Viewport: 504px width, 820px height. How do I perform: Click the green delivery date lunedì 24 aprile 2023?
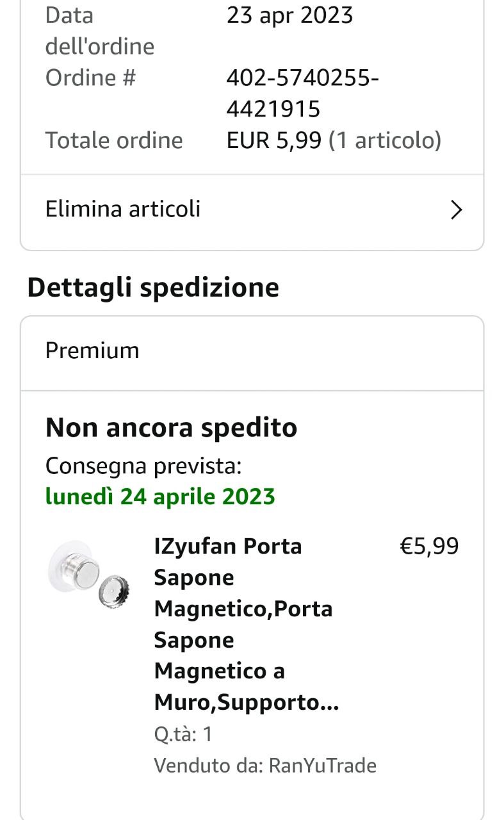pos(160,496)
